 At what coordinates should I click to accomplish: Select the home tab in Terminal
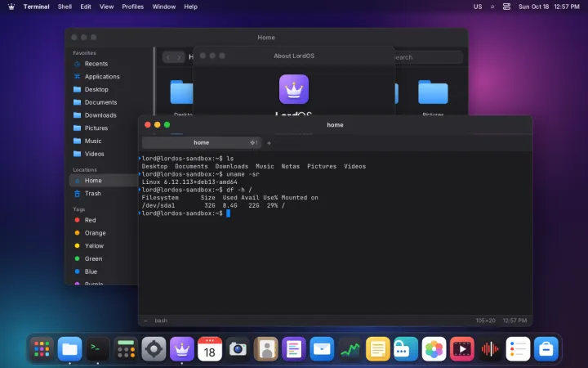202,142
